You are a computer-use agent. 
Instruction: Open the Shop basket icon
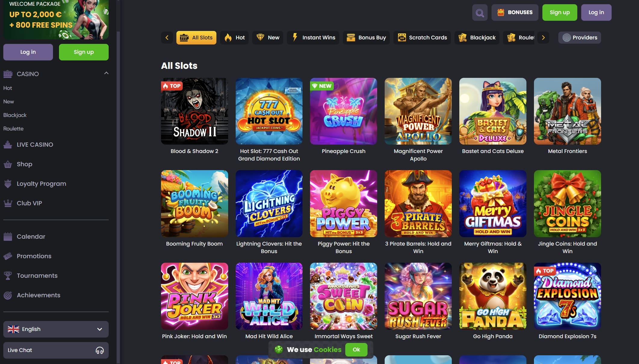pos(8,164)
